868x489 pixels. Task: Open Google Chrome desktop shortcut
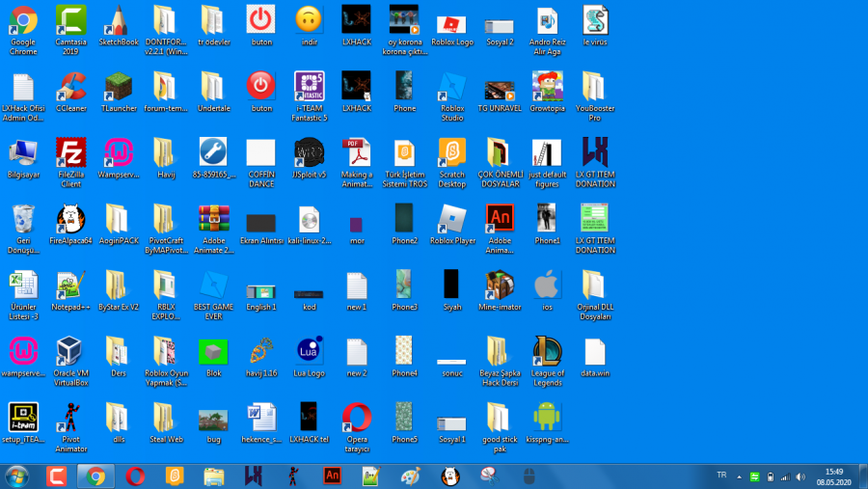click(23, 21)
